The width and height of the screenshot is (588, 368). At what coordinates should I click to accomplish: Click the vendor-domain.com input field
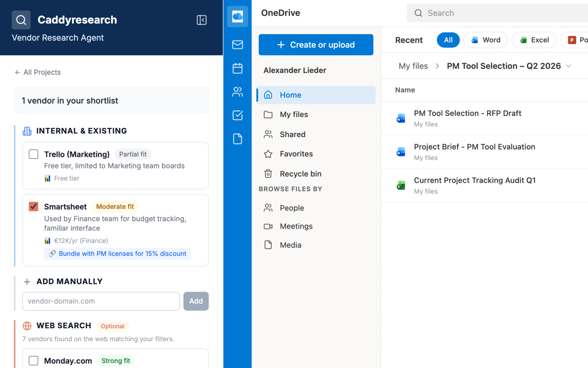tap(101, 301)
